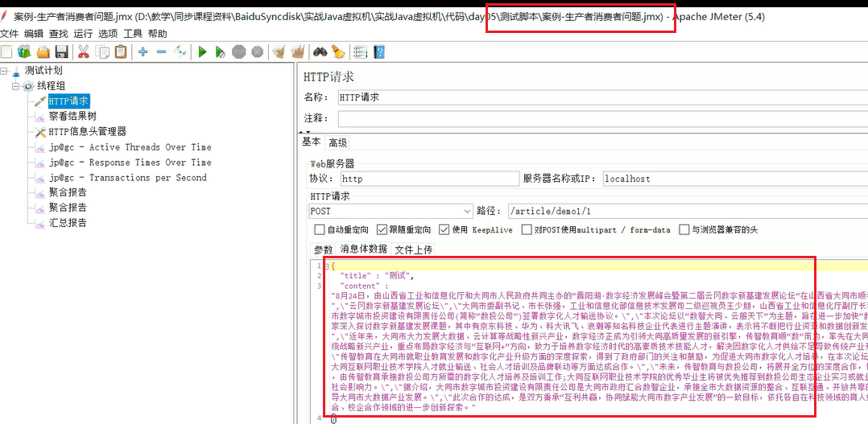
Task: Switch to the 文件上传 tab
Action: coord(413,249)
